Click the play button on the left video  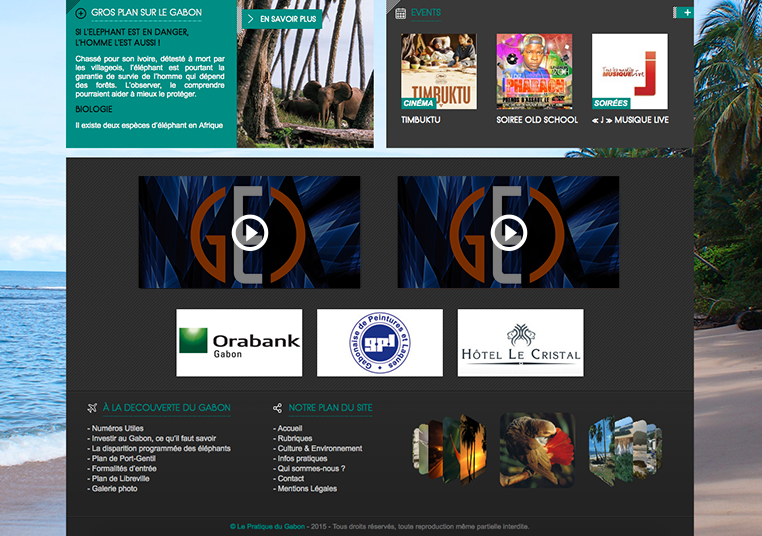249,233
